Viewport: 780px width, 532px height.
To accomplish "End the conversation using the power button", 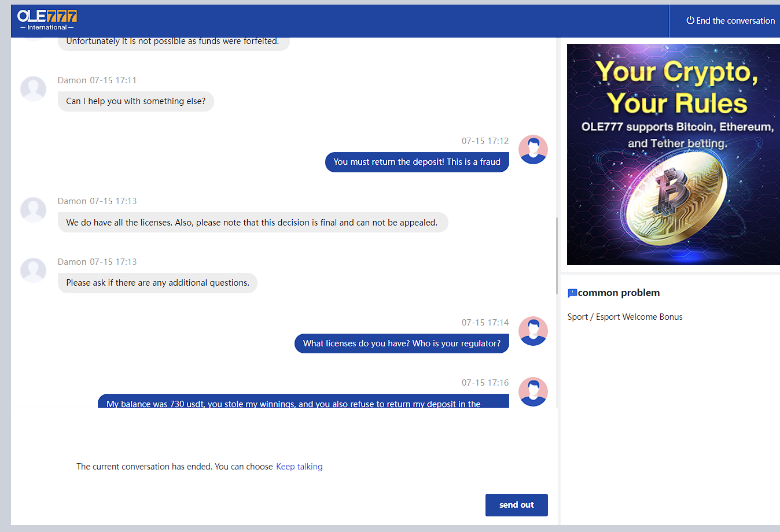I will pyautogui.click(x=730, y=21).
